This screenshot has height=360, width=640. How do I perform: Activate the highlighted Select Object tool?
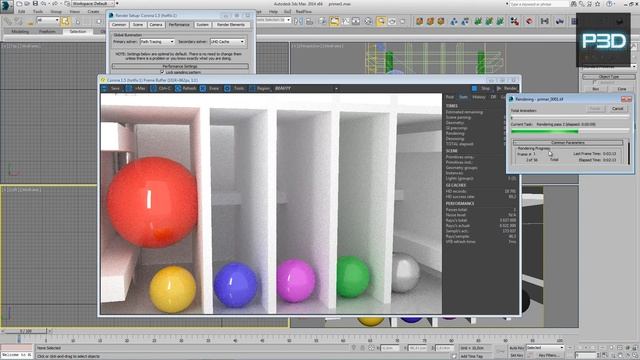66,21
